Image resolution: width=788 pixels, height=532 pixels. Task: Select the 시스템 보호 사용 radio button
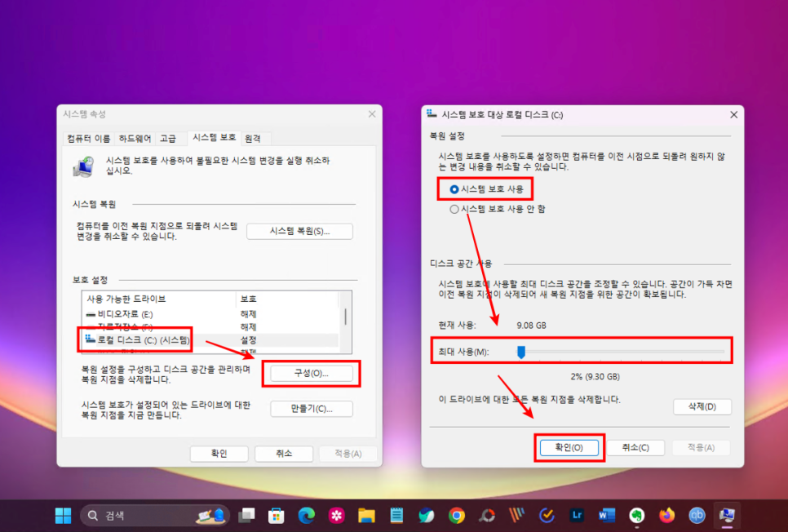[x=454, y=189]
